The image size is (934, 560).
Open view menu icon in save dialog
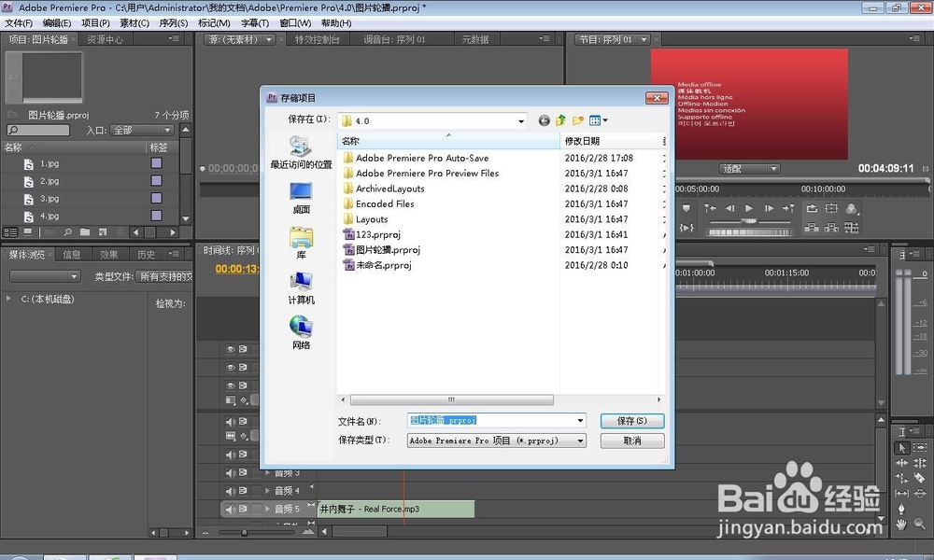598,120
